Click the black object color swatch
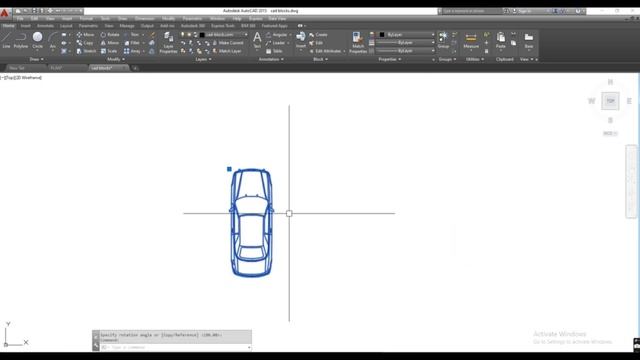The width and height of the screenshot is (640, 360). [x=382, y=35]
